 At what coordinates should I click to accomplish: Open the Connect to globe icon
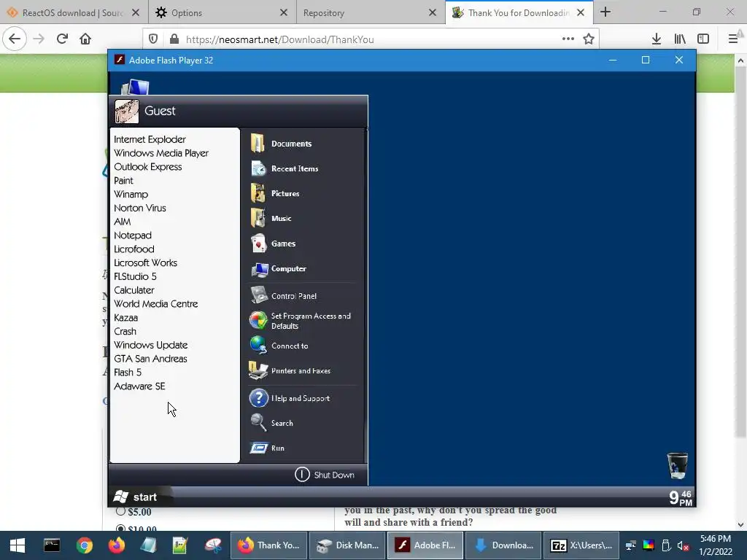click(x=258, y=345)
